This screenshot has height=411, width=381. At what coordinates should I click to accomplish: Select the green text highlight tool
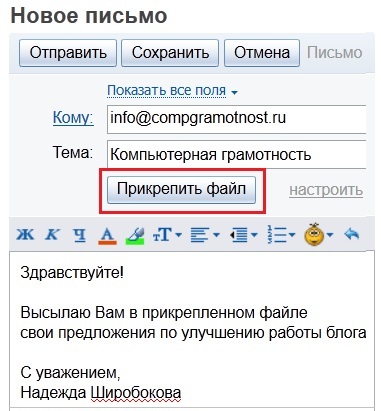(x=135, y=236)
